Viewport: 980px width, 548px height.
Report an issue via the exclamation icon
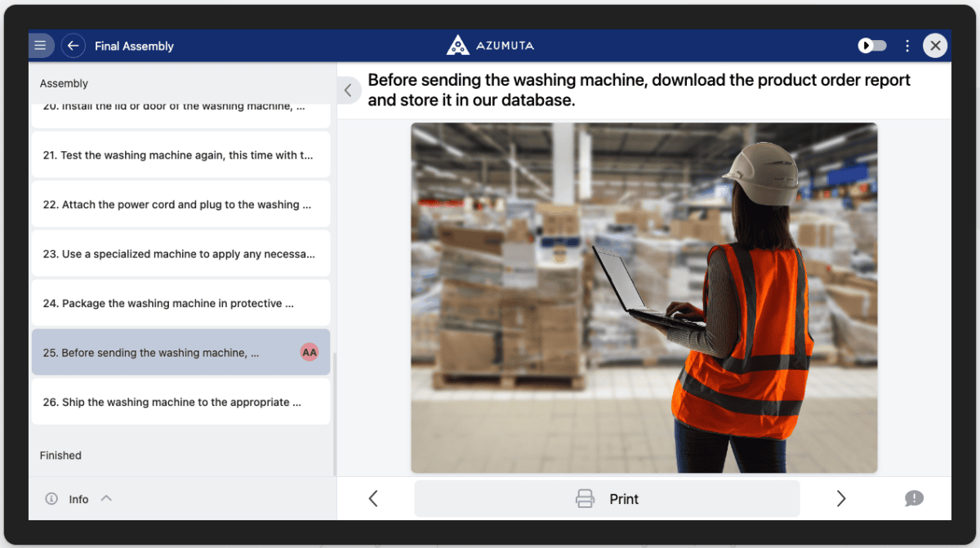point(914,498)
